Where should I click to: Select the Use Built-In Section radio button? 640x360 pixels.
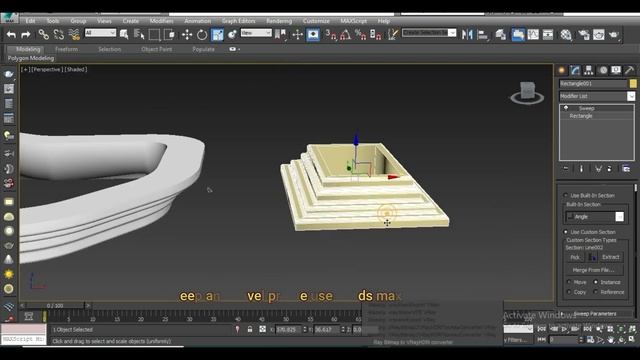pyautogui.click(x=566, y=196)
